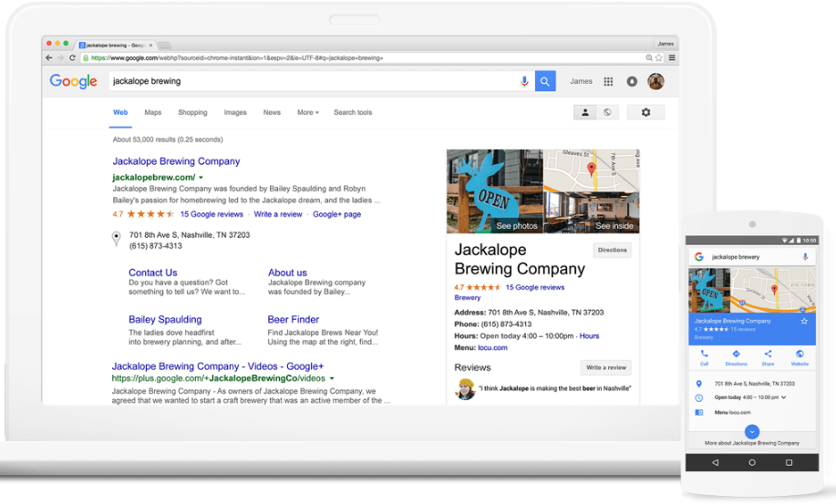Click the bookmark star in address bar
The height and width of the screenshot is (504, 836).
(659, 57)
